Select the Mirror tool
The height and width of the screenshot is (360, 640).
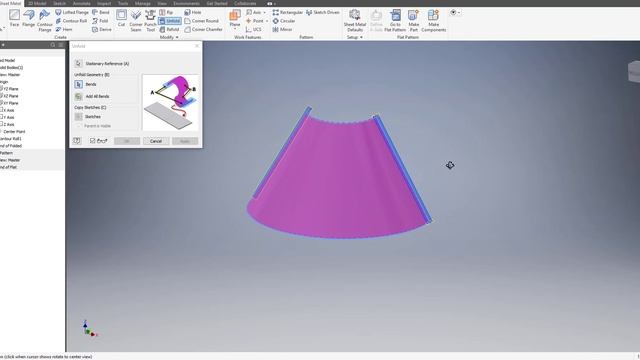[x=282, y=29]
